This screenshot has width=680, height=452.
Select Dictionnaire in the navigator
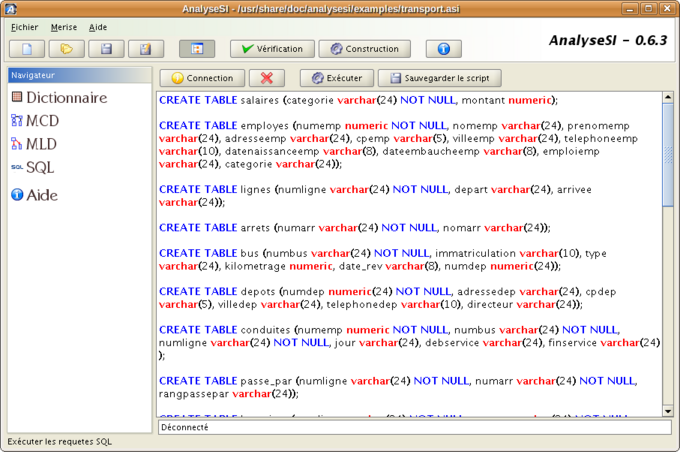[59, 98]
